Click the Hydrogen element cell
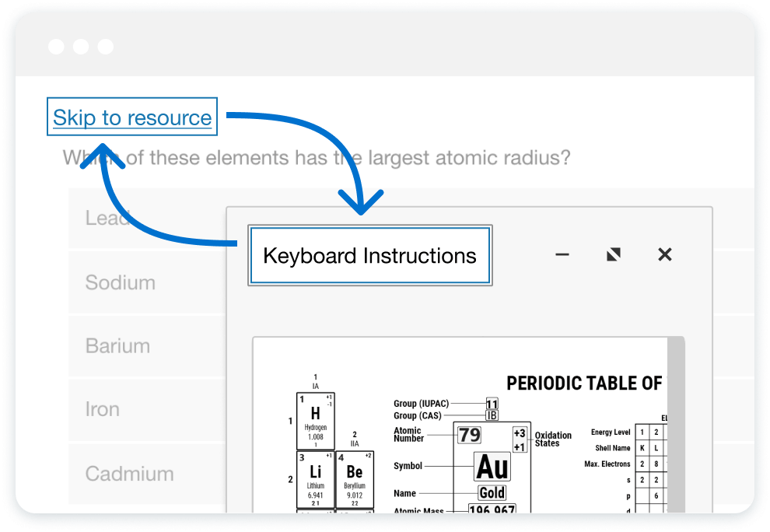 pyautogui.click(x=315, y=421)
